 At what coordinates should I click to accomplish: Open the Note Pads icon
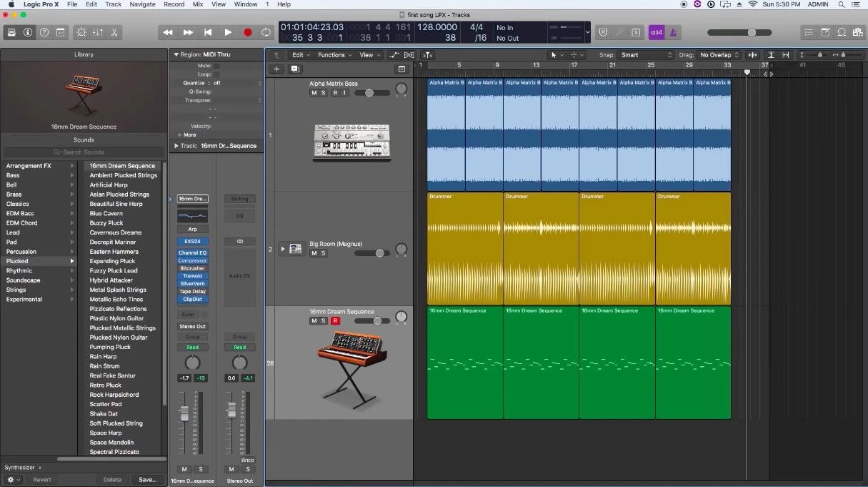click(x=825, y=32)
